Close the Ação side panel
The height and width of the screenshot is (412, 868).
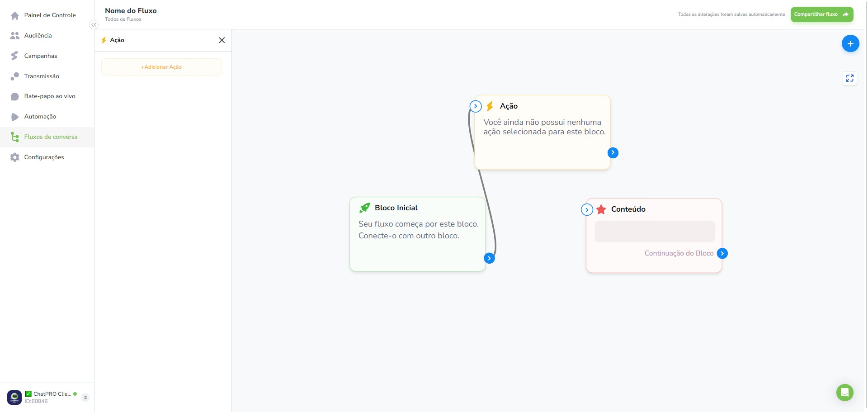[222, 40]
